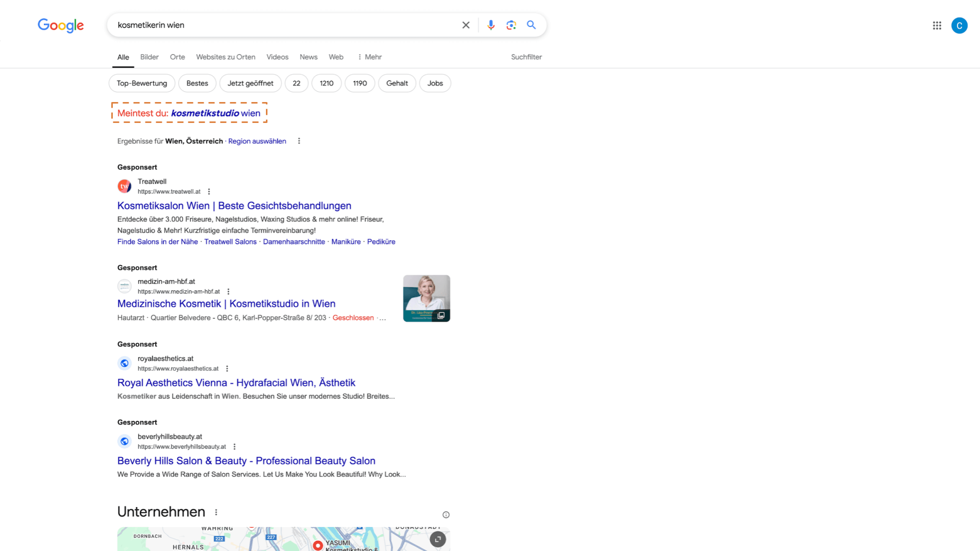Show info about Unternehmen results
Image resolution: width=980 pixels, height=551 pixels.
click(x=446, y=515)
